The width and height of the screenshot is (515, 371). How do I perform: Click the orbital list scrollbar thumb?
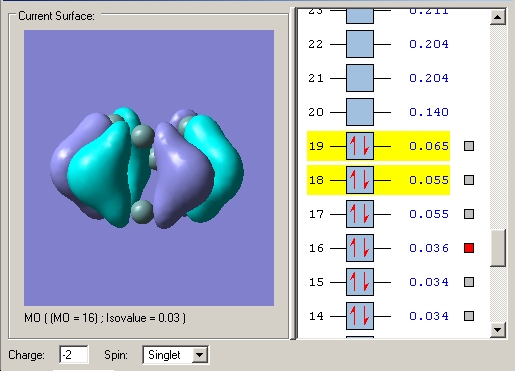tap(498, 248)
